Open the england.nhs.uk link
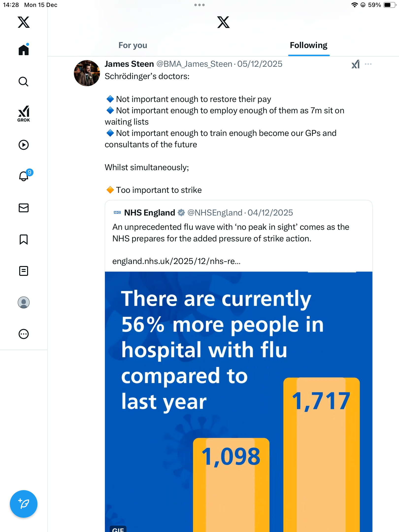Image resolution: width=399 pixels, height=532 pixels. 176,261
